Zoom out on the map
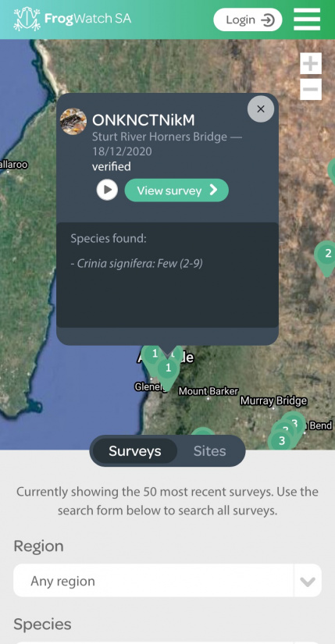 point(311,89)
